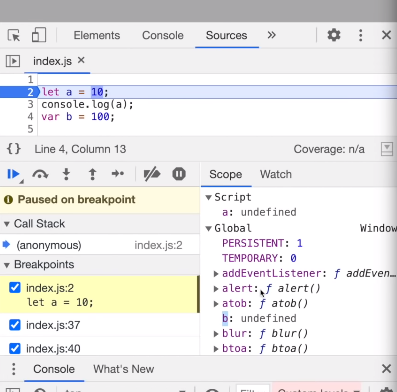
Task: Disable the index.js:40 breakpoint checkbox
Action: 15,349
